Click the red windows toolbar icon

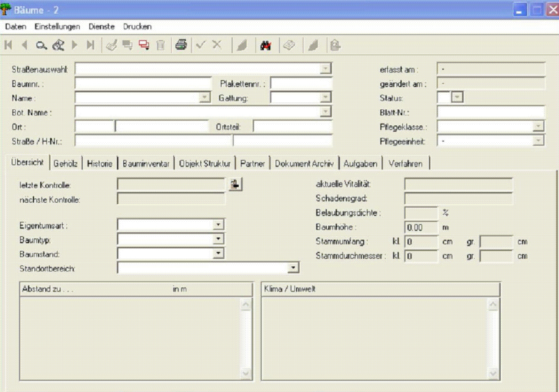pos(144,45)
